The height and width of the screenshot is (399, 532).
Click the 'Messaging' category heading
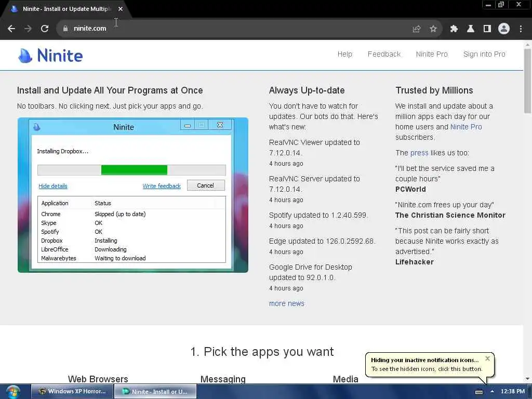pyautogui.click(x=223, y=379)
